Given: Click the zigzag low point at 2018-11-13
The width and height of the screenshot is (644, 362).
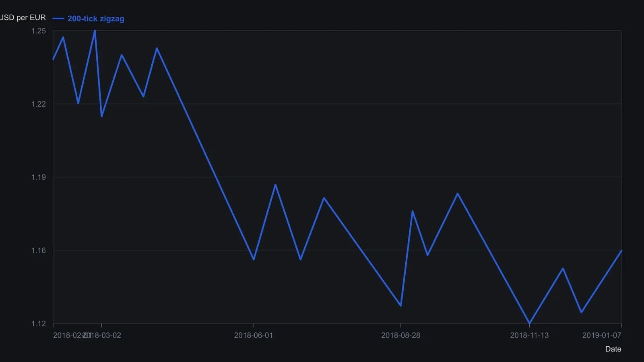Looking at the screenshot, I should pos(529,323).
